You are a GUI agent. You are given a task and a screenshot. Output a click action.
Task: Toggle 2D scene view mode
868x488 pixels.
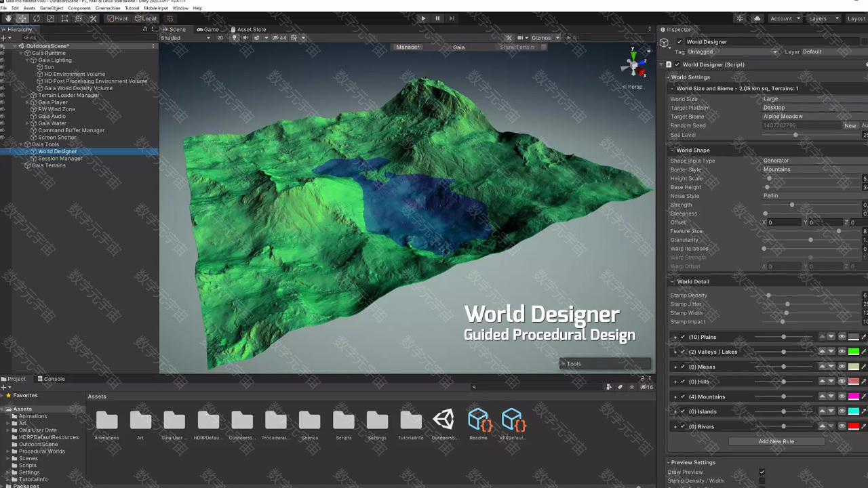[220, 38]
